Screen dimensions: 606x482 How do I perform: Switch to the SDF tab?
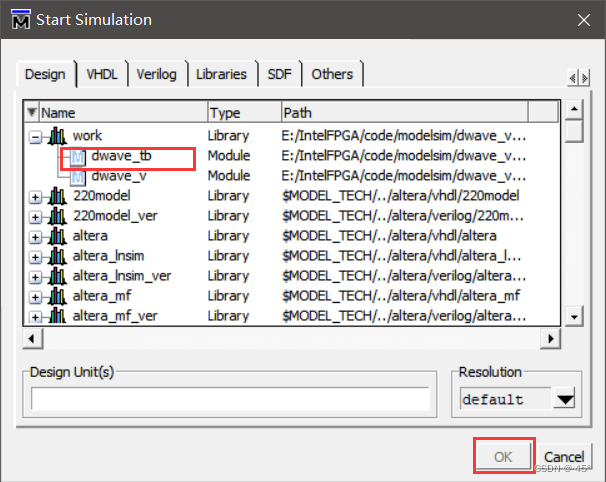(279, 74)
